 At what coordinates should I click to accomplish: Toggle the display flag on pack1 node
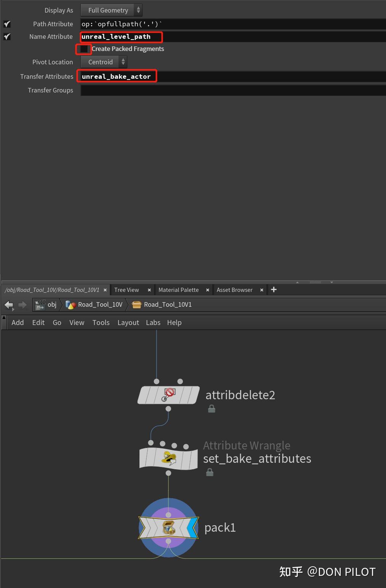pyautogui.click(x=193, y=527)
